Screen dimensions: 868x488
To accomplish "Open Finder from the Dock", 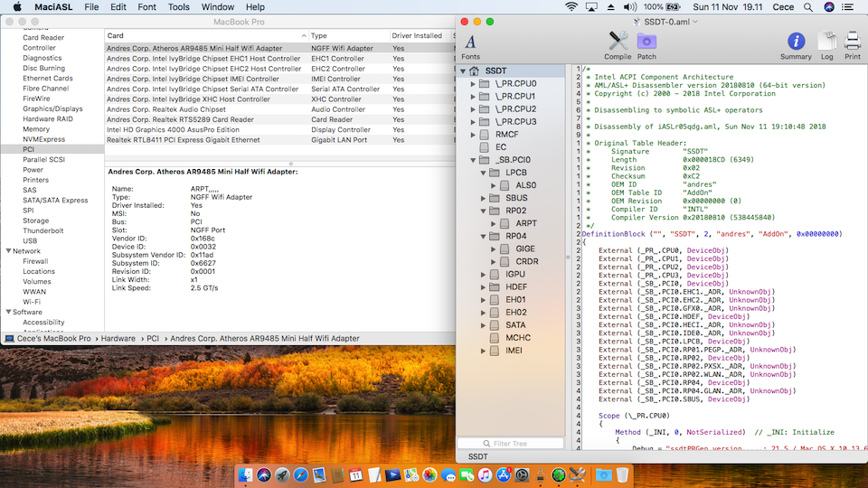I will (246, 474).
